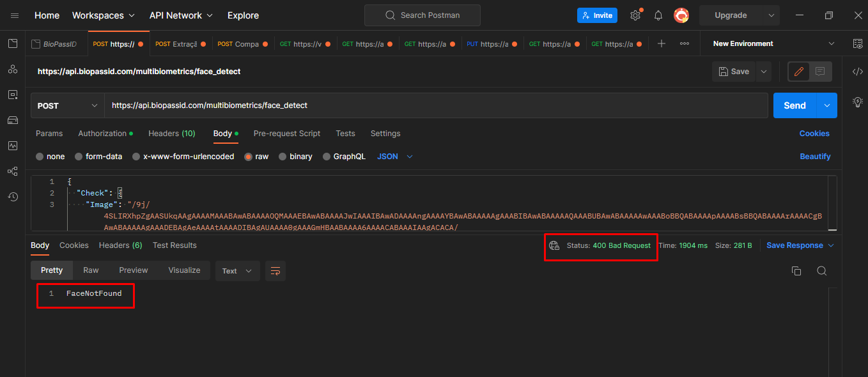Add a new request tab
Viewport: 868px width, 377px height.
(662, 43)
